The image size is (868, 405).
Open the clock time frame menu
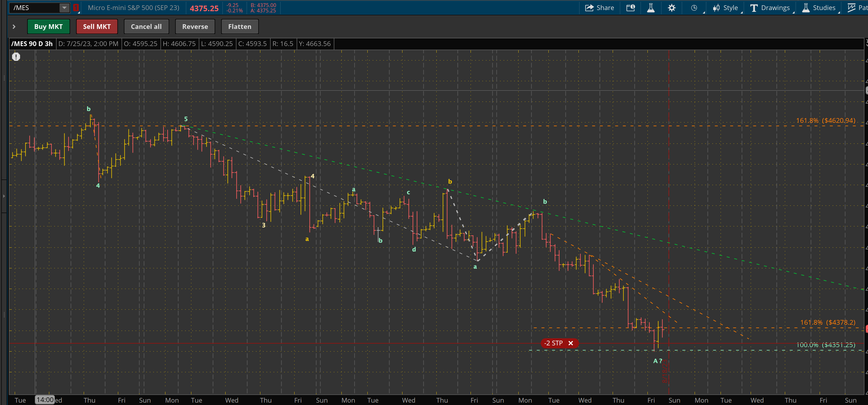click(x=694, y=8)
